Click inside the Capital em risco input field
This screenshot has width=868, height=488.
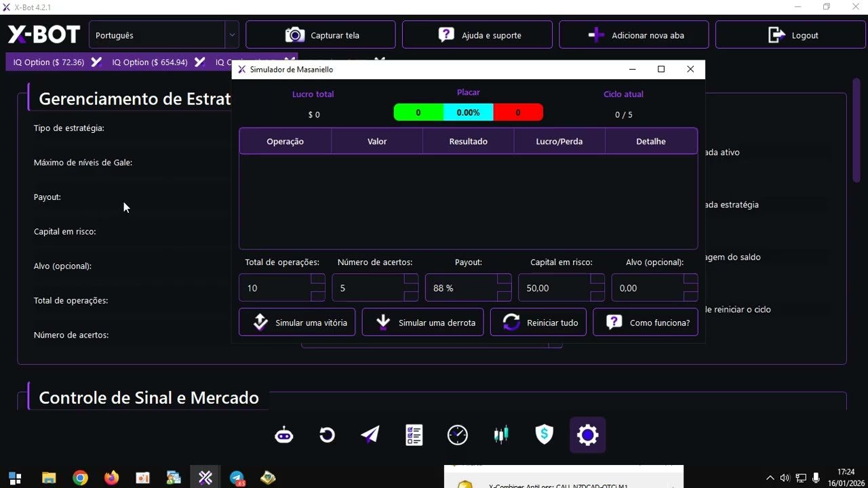(553, 287)
